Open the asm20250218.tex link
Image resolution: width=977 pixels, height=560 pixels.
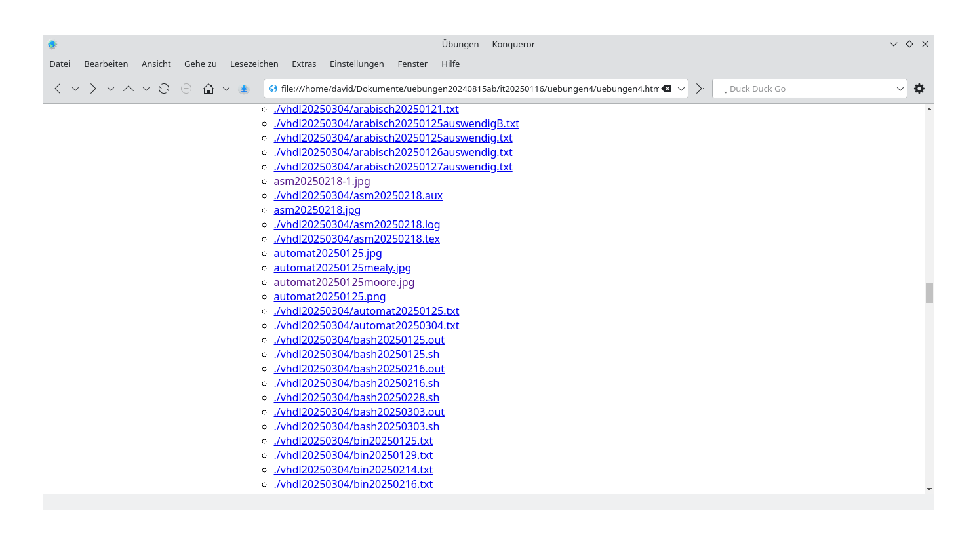(x=357, y=239)
